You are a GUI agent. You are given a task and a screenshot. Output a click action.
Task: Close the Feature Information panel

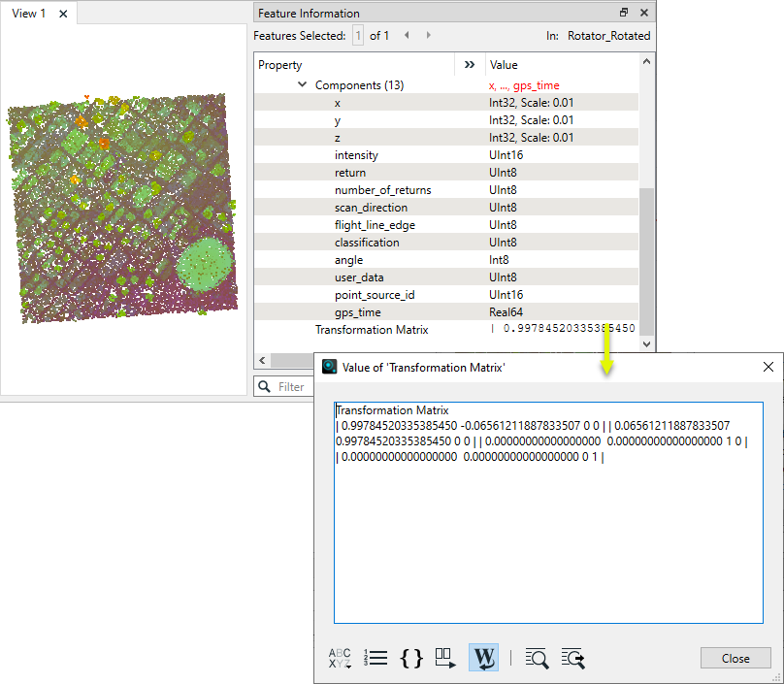[644, 14]
